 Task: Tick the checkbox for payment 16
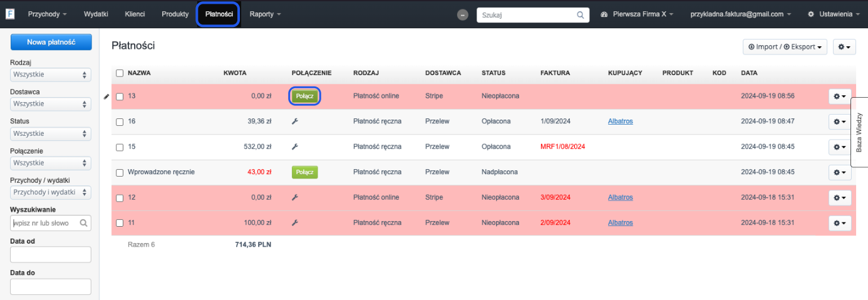pyautogui.click(x=120, y=122)
